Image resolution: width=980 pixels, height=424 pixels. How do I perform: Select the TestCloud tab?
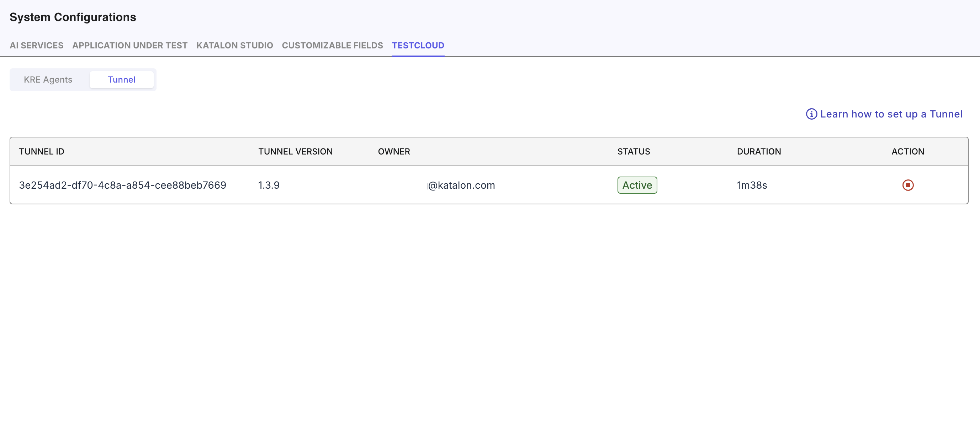click(418, 45)
